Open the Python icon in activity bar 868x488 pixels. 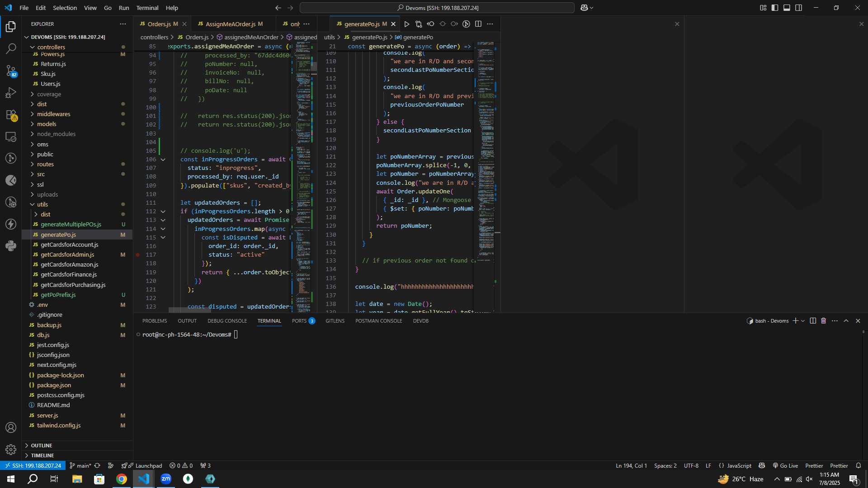pyautogui.click(x=11, y=246)
